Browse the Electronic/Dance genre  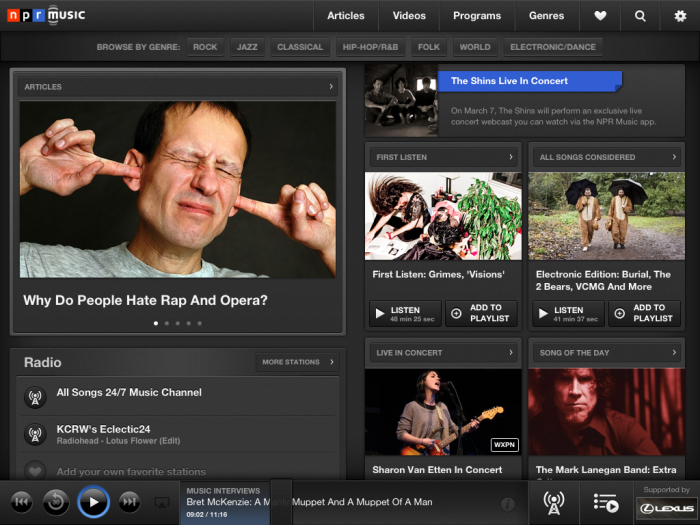[553, 47]
